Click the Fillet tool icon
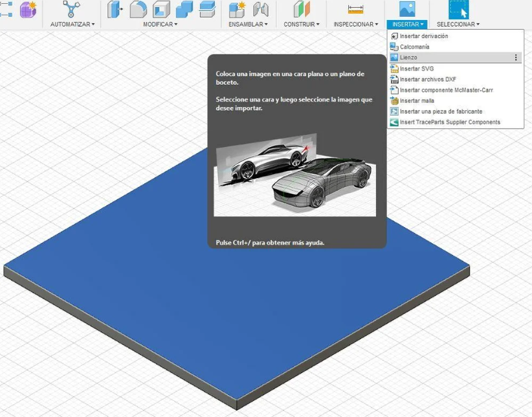 [138, 9]
